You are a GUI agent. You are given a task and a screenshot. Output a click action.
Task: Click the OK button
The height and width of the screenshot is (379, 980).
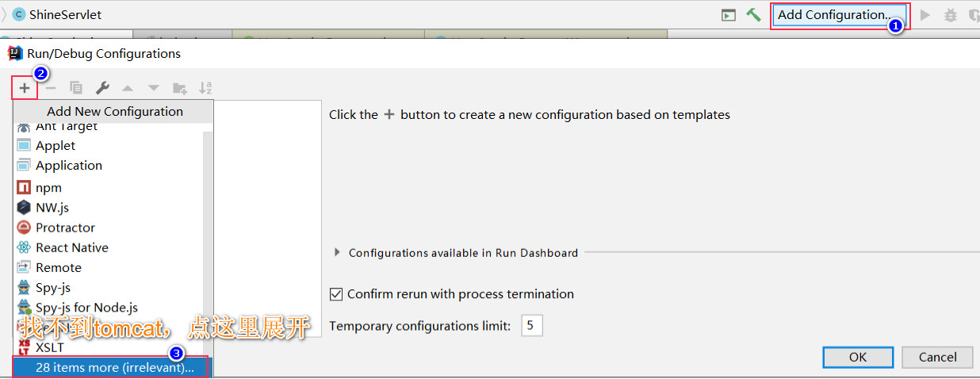(858, 357)
